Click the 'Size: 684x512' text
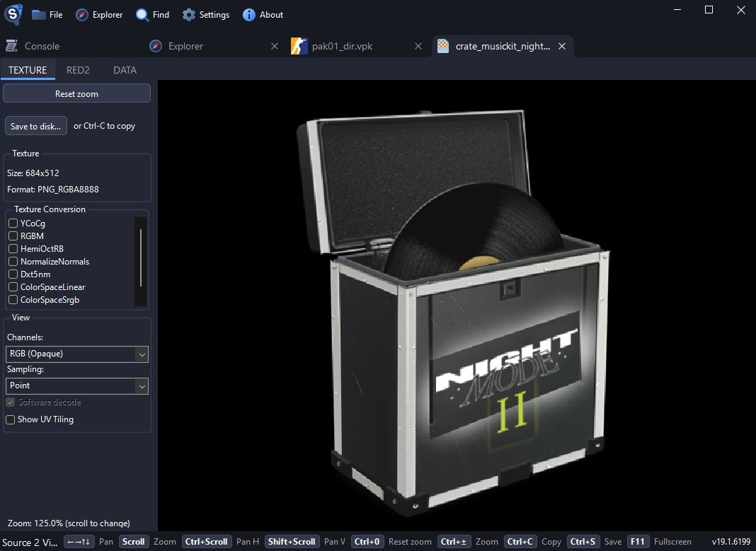The width and height of the screenshot is (756, 551). [x=33, y=173]
